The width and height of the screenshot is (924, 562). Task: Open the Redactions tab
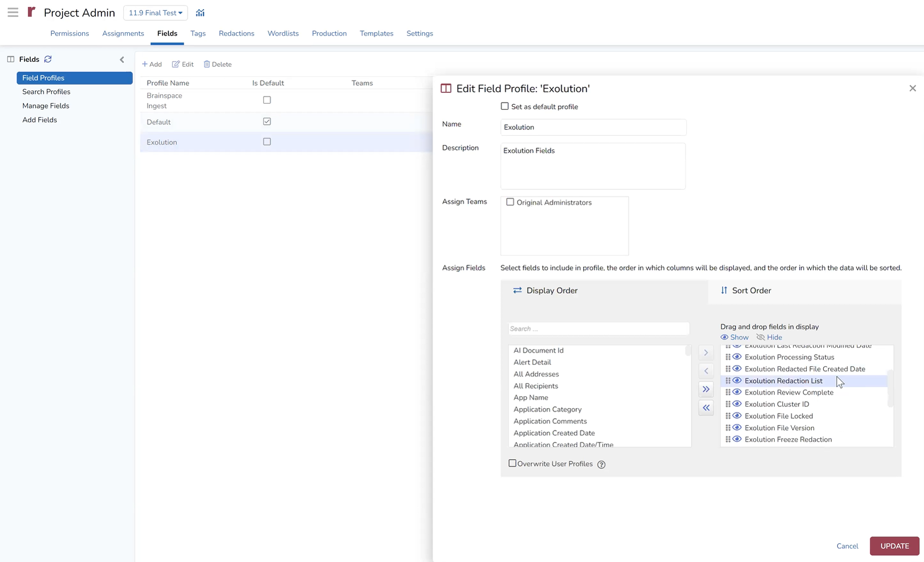tap(236, 33)
